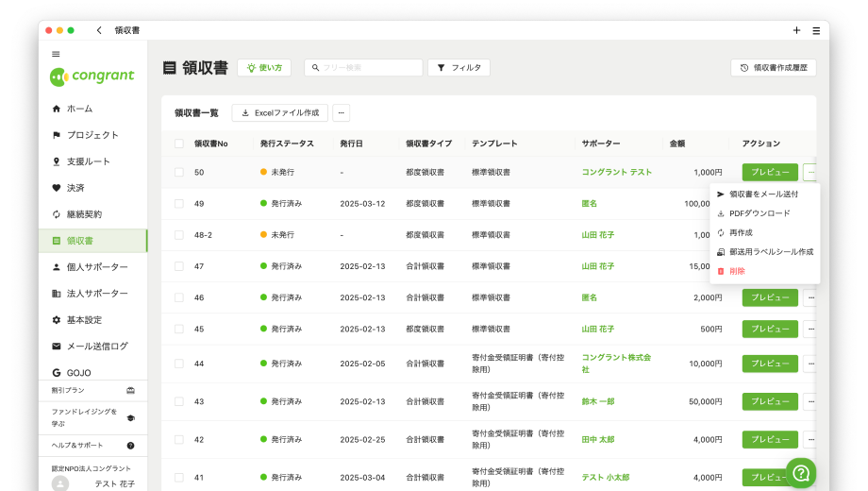Check the box for receipt No 43
The image size is (868, 491).
point(179,402)
